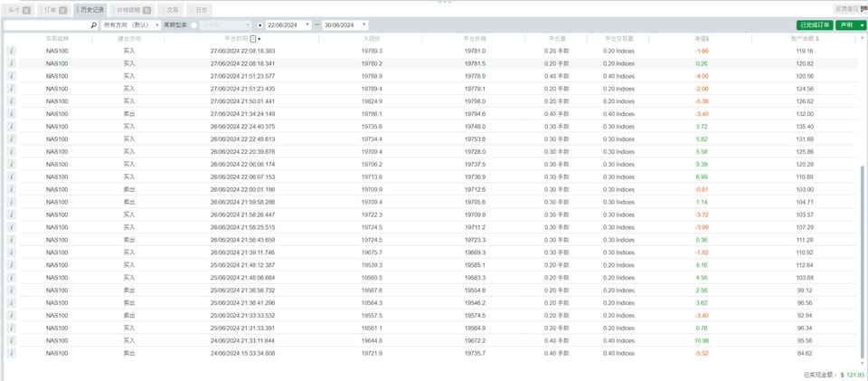Click info icon on the last table row
This screenshot has width=868, height=381.
tap(12, 353)
